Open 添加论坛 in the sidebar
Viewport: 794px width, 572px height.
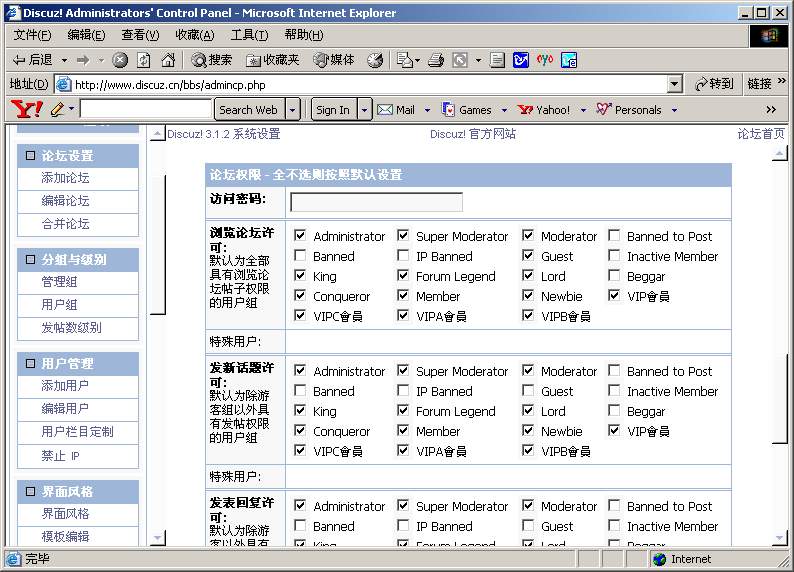pos(65,178)
